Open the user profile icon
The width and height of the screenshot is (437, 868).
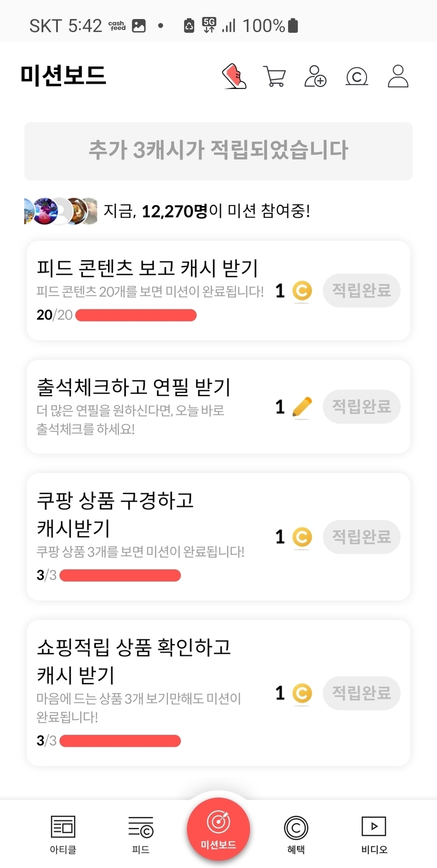[x=398, y=76]
